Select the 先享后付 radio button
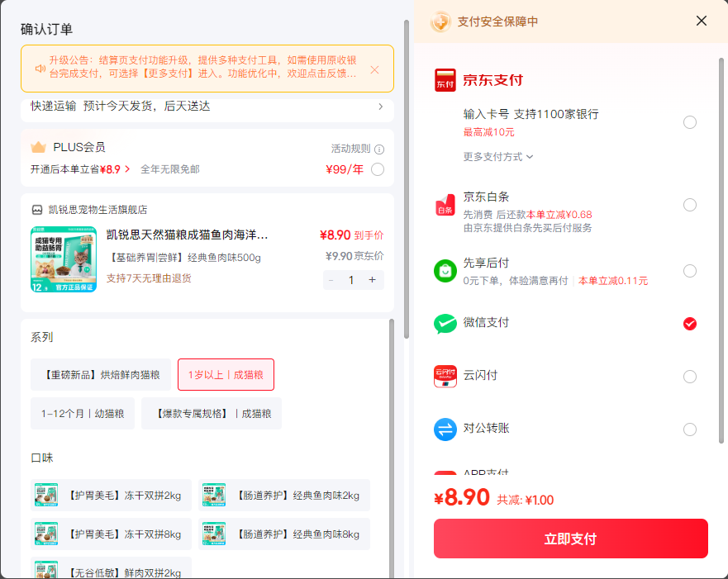 pyautogui.click(x=689, y=270)
